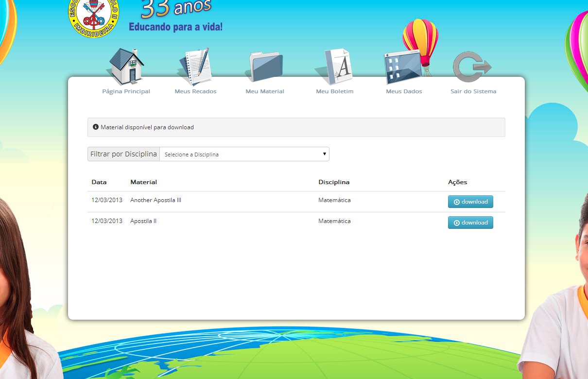This screenshot has width=588, height=379.
Task: Click the exit arrow icon to leave system
Action: click(x=472, y=67)
